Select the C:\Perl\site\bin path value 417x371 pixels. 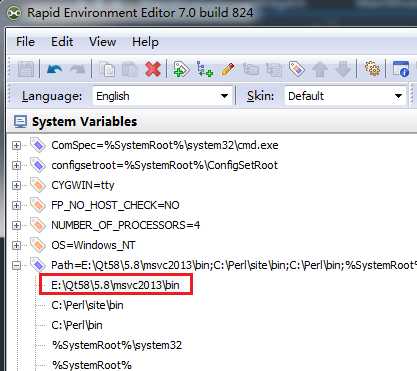[87, 305]
